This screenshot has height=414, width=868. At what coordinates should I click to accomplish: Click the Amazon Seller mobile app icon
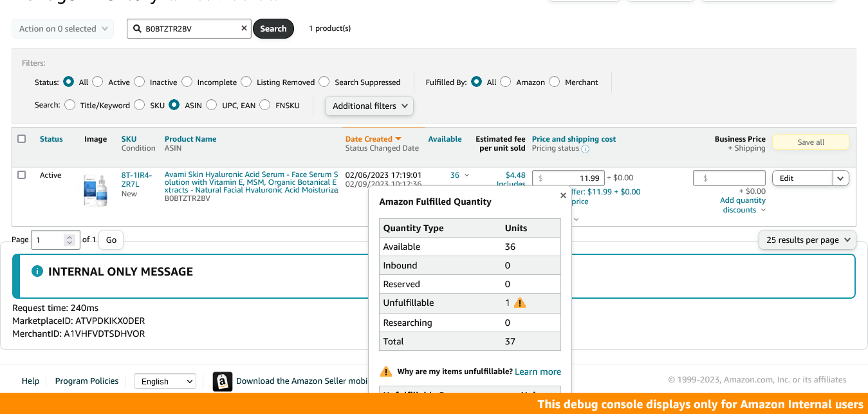click(222, 381)
